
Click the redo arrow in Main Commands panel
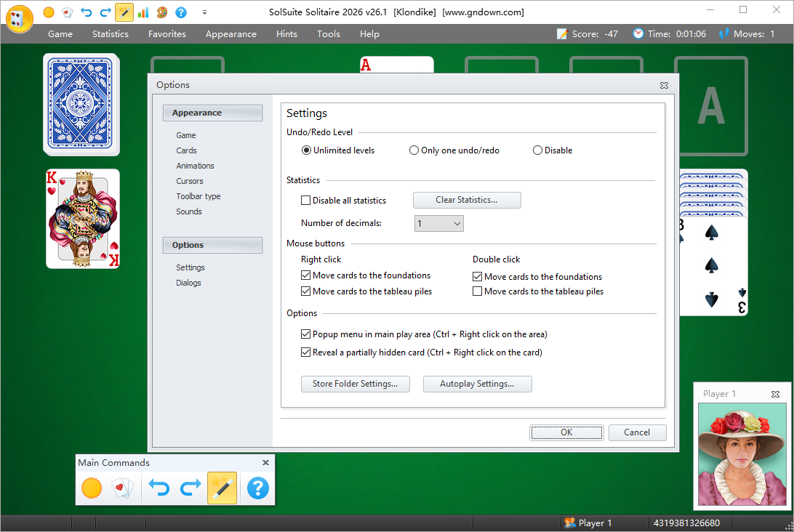191,488
